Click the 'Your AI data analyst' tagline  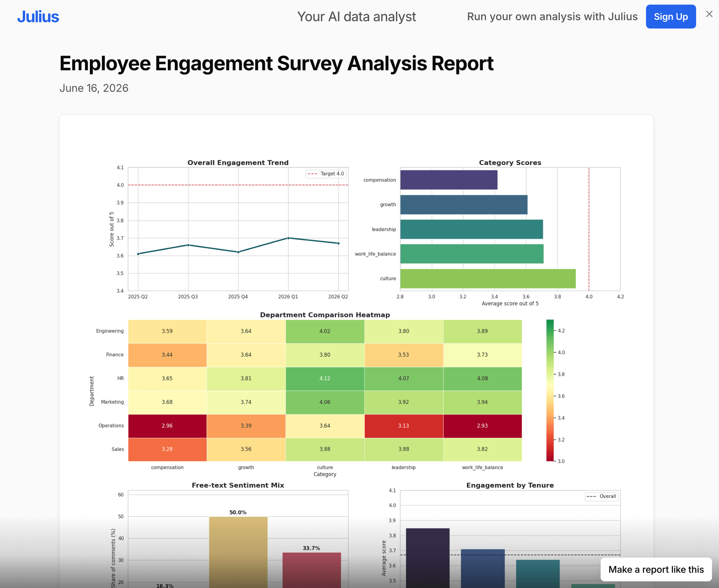pos(357,17)
